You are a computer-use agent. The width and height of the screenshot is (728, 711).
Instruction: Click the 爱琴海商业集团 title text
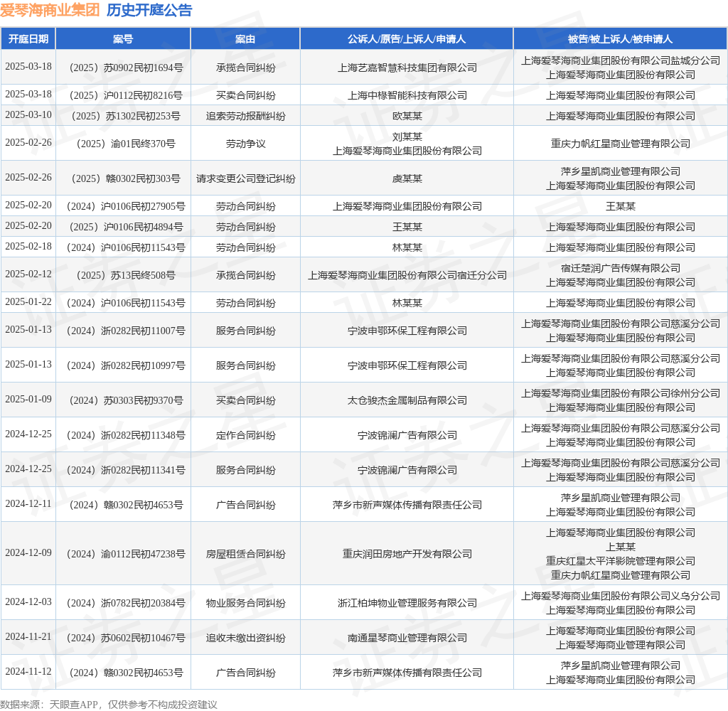click(50, 10)
